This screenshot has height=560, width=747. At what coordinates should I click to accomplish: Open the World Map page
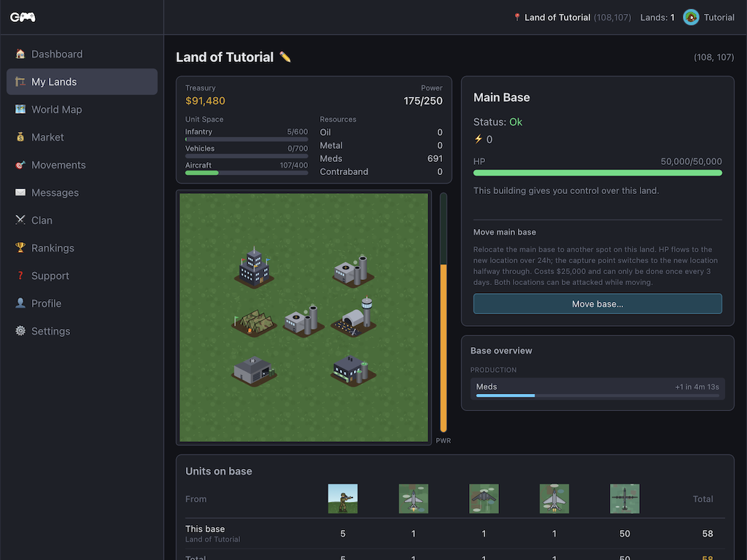[82, 109]
